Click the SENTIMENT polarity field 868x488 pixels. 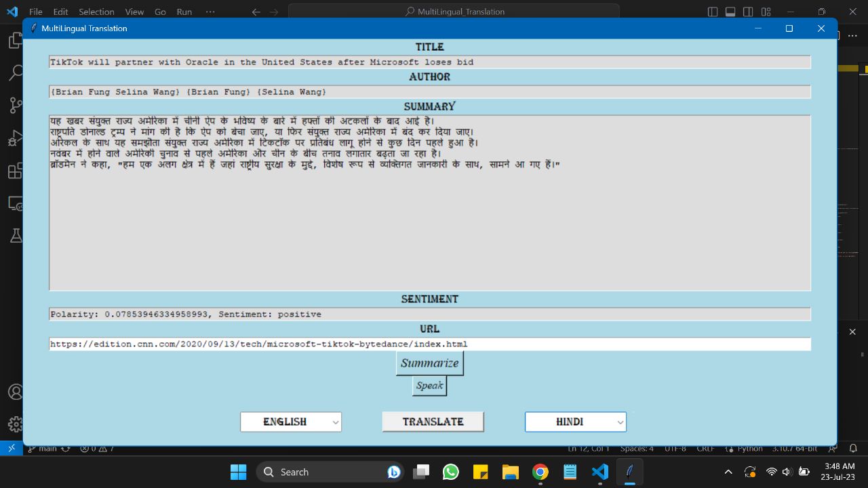pyautogui.click(x=430, y=314)
